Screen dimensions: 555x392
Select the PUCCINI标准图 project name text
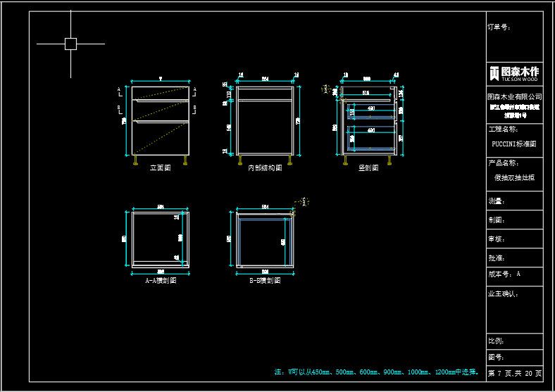coord(514,144)
